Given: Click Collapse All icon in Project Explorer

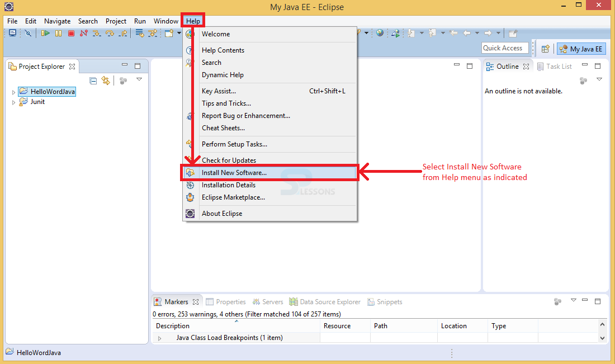Looking at the screenshot, I should click(93, 81).
